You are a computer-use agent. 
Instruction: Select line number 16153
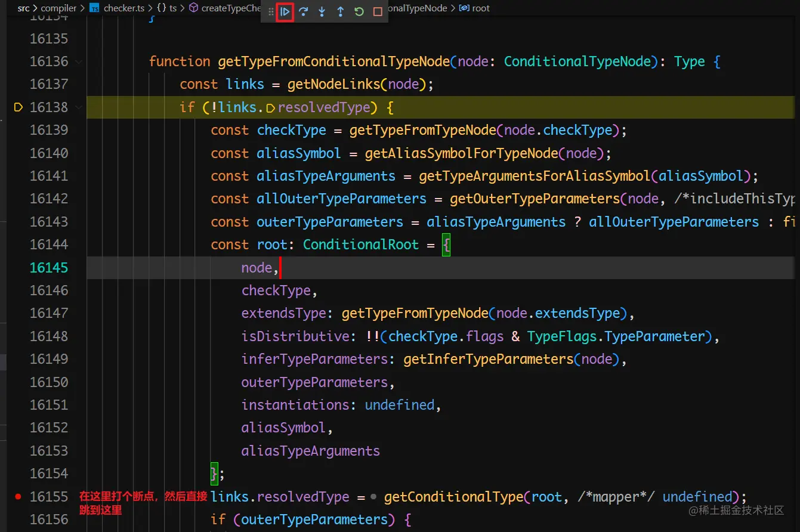pos(49,451)
